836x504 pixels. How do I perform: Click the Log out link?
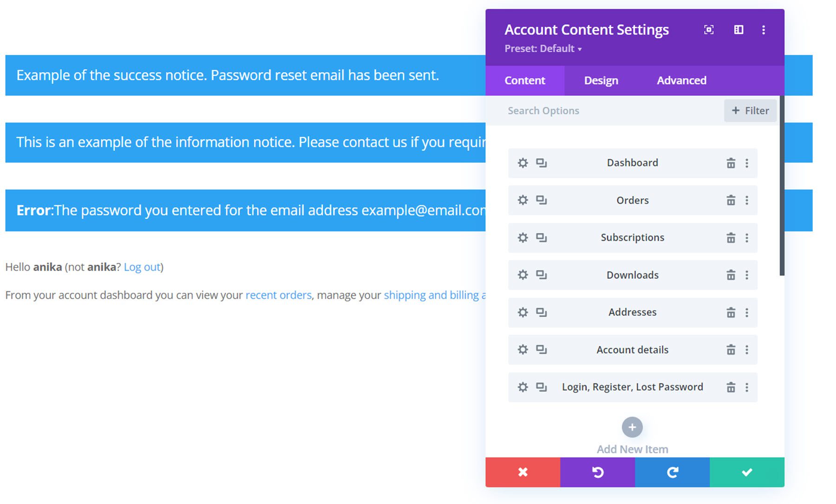[x=142, y=267]
